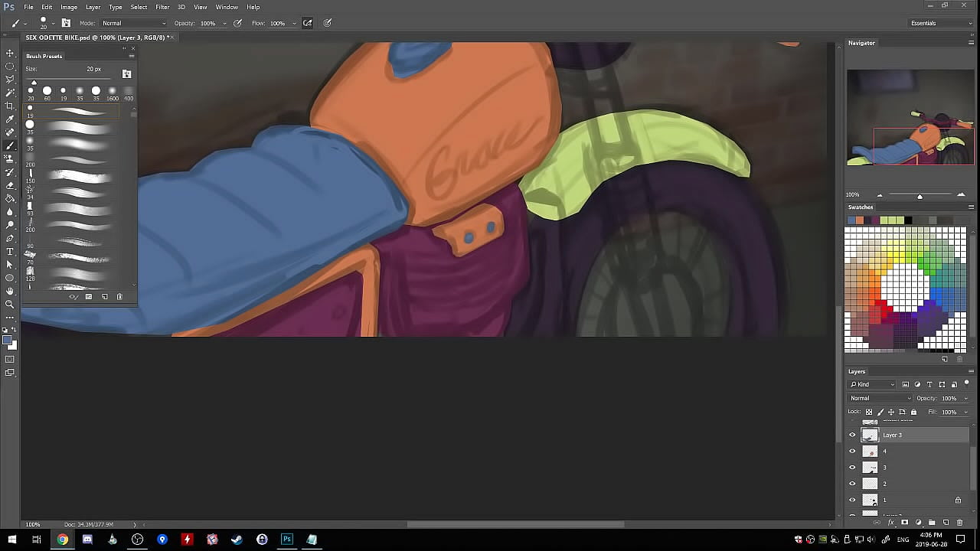Open the Essentials workspace dropdown
Image resolution: width=980 pixels, height=551 pixels.
coord(940,23)
